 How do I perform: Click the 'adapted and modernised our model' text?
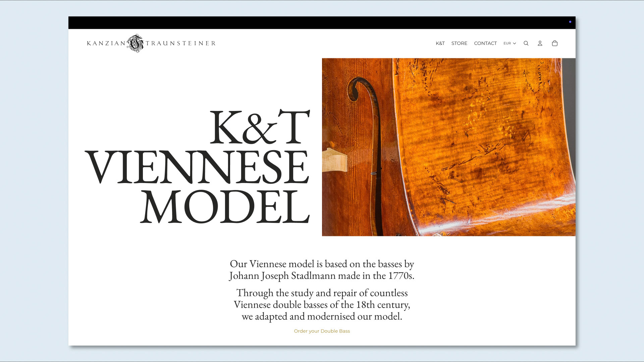[322, 316]
